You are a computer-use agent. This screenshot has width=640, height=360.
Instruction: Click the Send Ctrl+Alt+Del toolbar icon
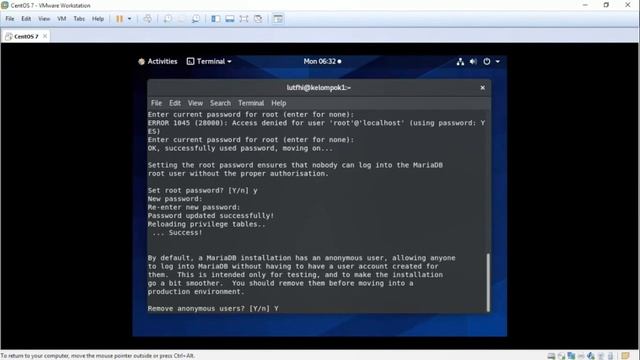point(147,19)
